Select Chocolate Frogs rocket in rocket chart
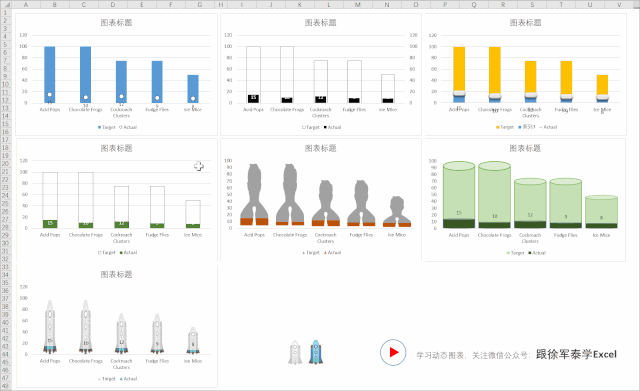The image size is (640, 391). pyautogui.click(x=86, y=327)
